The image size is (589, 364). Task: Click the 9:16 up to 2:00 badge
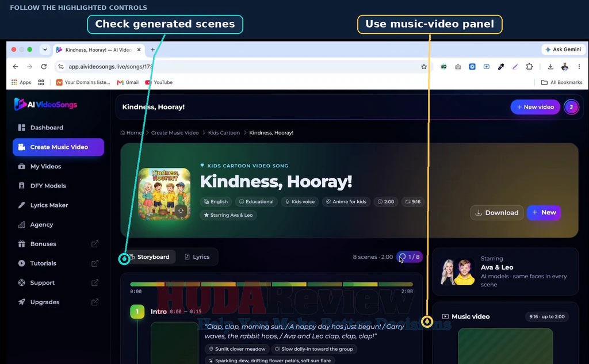coord(547,317)
